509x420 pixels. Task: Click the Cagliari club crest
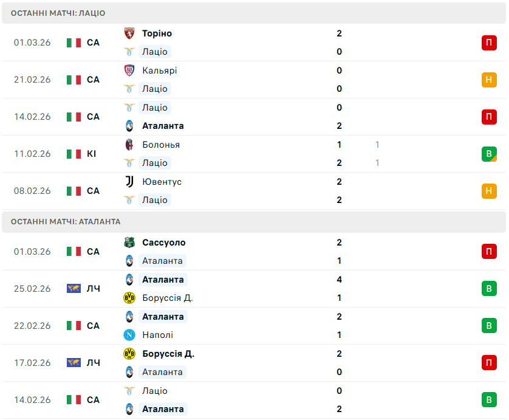[x=129, y=71]
